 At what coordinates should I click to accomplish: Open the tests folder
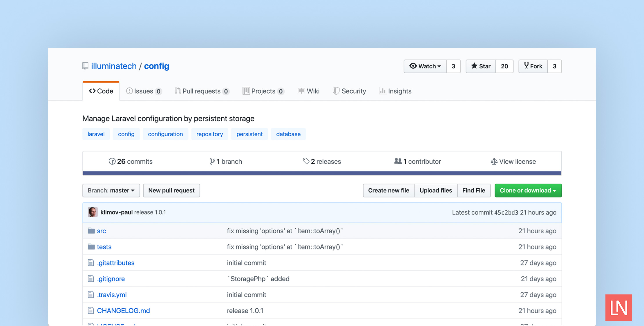click(x=104, y=247)
